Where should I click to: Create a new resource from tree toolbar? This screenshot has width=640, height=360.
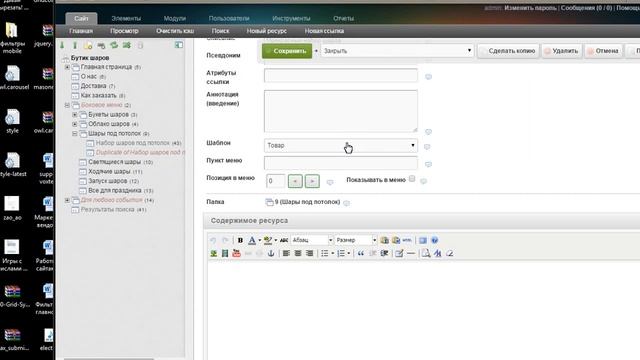click(x=88, y=45)
